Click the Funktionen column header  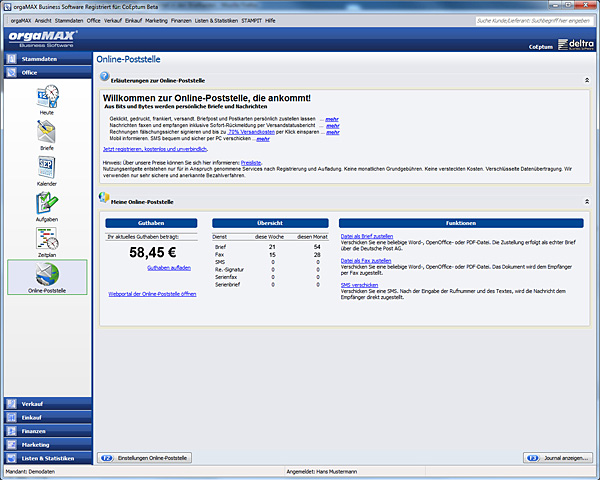(461, 223)
